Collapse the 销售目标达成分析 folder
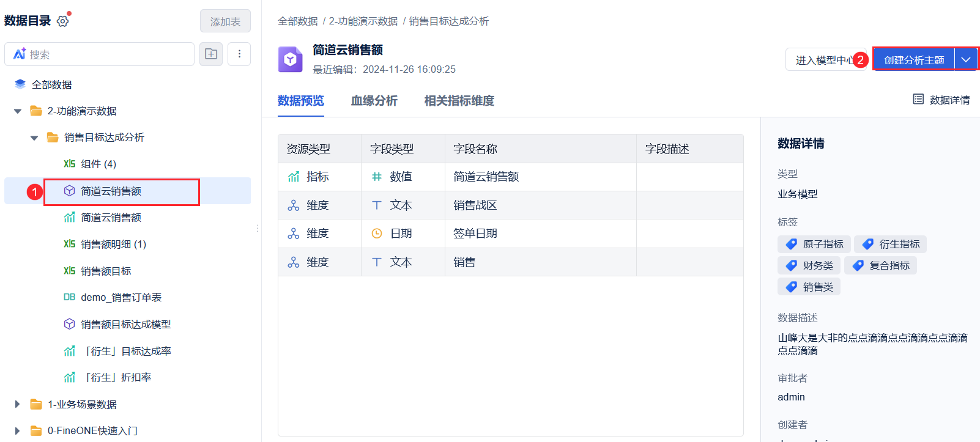This screenshot has width=980, height=442. (34, 138)
